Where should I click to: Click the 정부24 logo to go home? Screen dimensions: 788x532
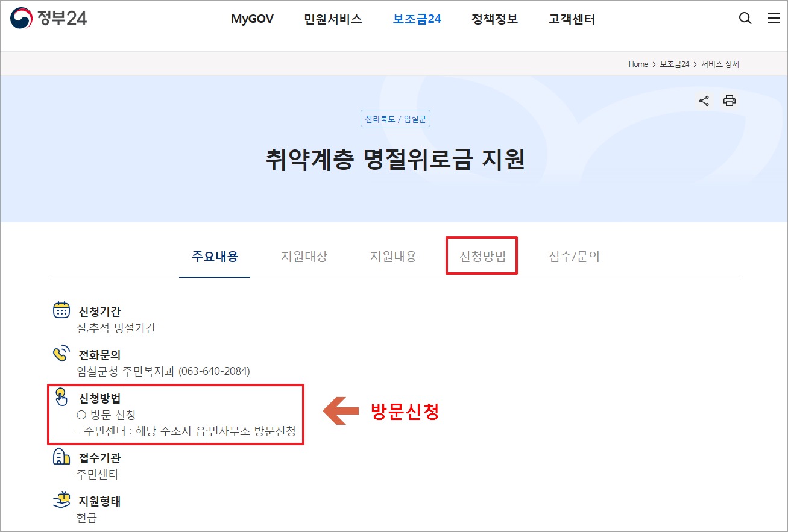coord(48,18)
